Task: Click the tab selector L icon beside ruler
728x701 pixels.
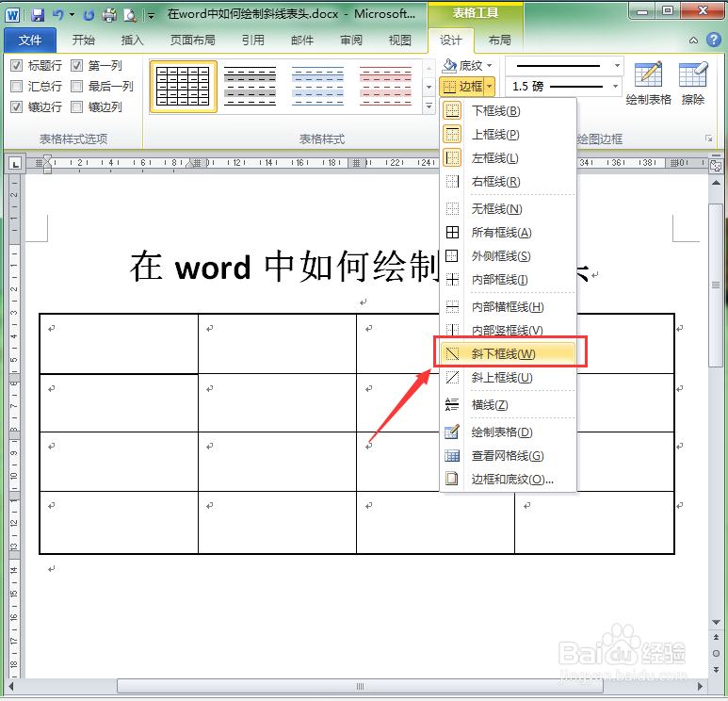Action: pyautogui.click(x=15, y=164)
